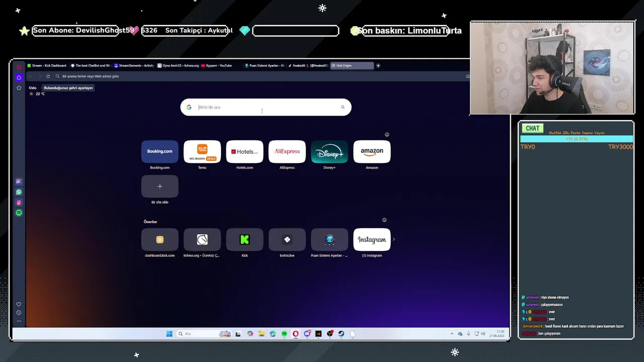
Task: Click the Oslo city weather label
Action: click(33, 88)
